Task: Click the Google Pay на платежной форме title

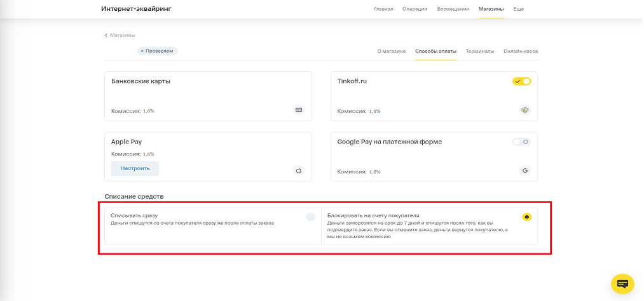Action: pos(389,142)
